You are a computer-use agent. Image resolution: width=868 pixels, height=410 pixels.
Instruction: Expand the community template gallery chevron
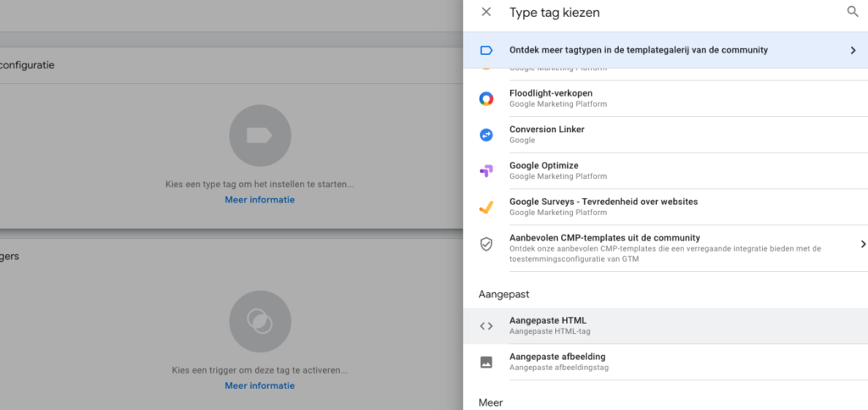pos(853,50)
